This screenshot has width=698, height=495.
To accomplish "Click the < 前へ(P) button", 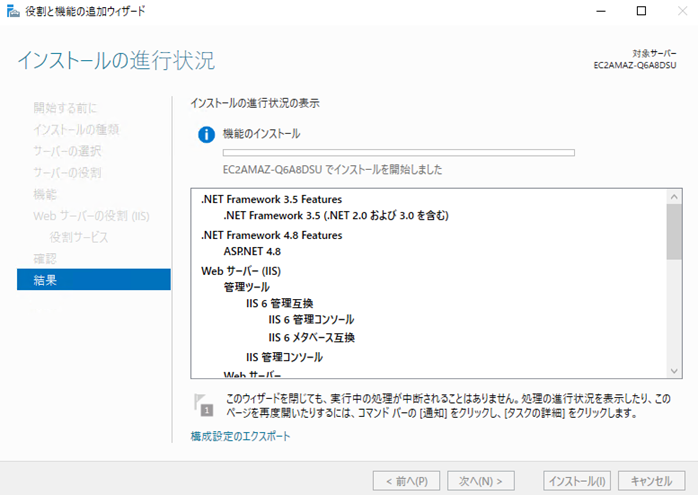I will pos(406,481).
